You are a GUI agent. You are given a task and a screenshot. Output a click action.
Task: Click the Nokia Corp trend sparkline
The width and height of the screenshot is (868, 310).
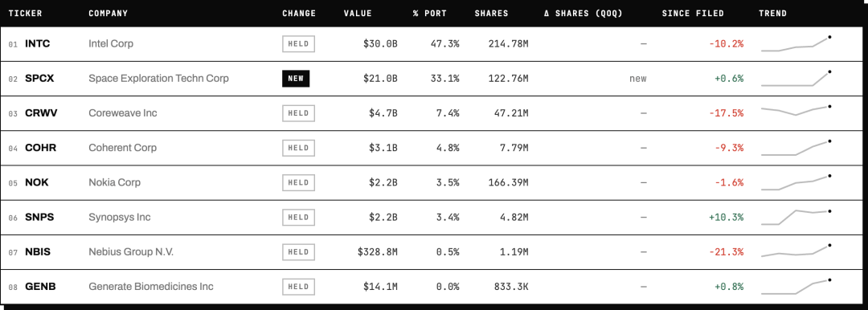796,182
